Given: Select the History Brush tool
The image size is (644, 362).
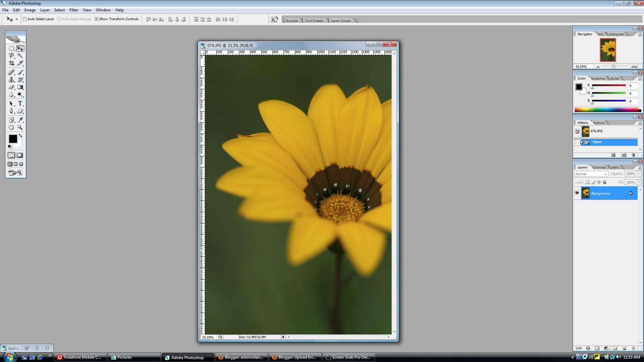Looking at the screenshot, I should point(20,80).
